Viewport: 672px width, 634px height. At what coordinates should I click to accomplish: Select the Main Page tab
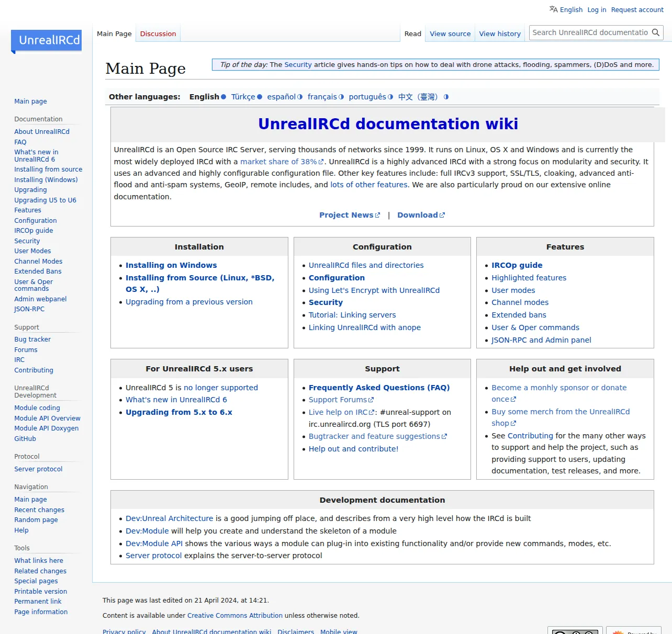[x=114, y=33]
